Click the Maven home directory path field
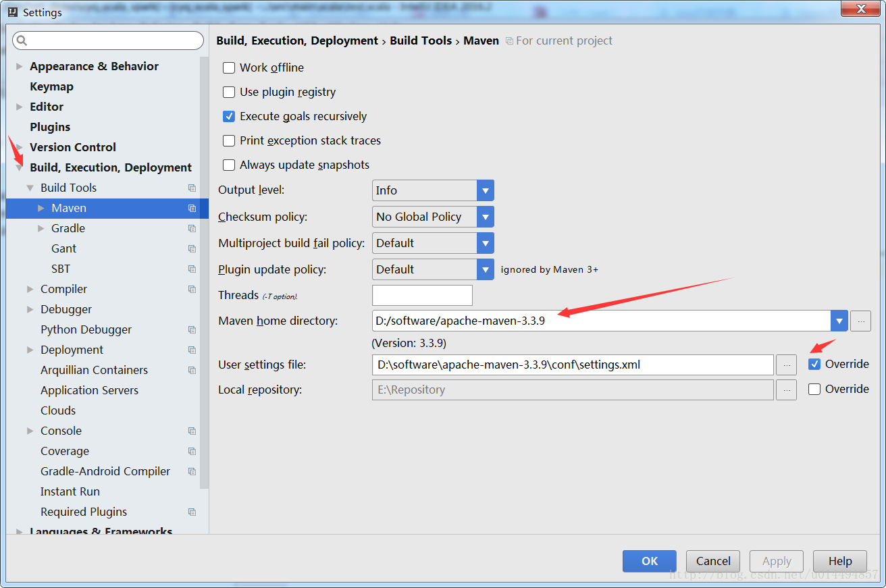Screen dimensions: 886x588 pyautogui.click(x=601, y=321)
